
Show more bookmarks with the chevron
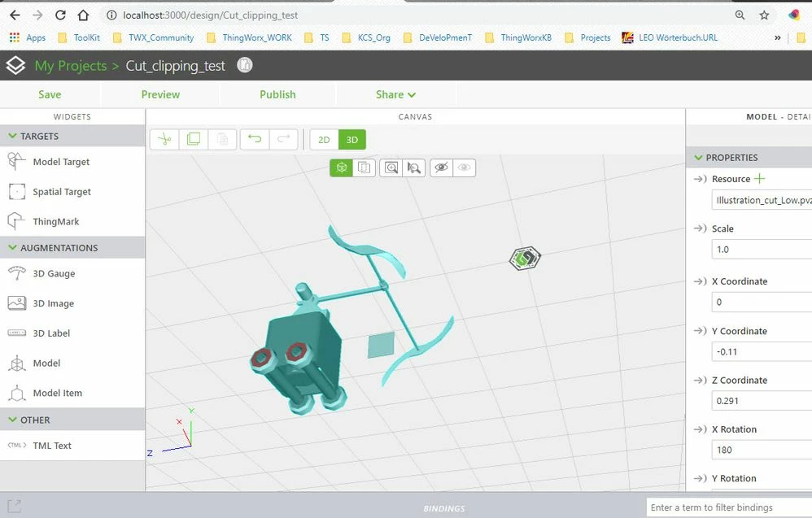[777, 37]
